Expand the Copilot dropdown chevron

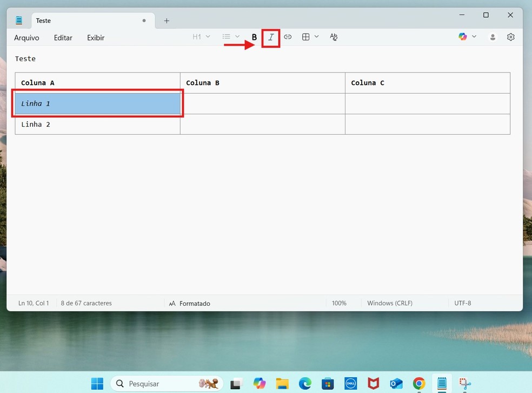tap(474, 36)
